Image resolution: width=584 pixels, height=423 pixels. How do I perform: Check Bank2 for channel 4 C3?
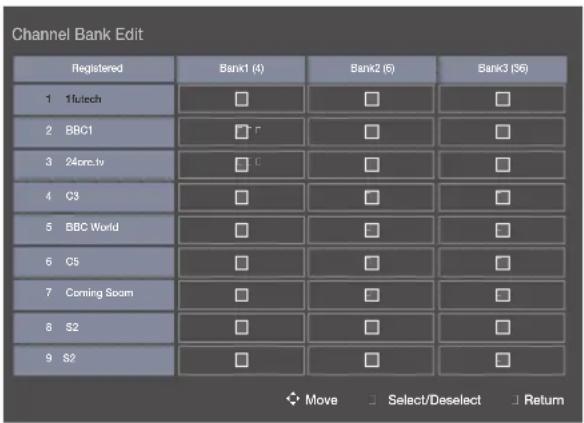[x=372, y=197]
